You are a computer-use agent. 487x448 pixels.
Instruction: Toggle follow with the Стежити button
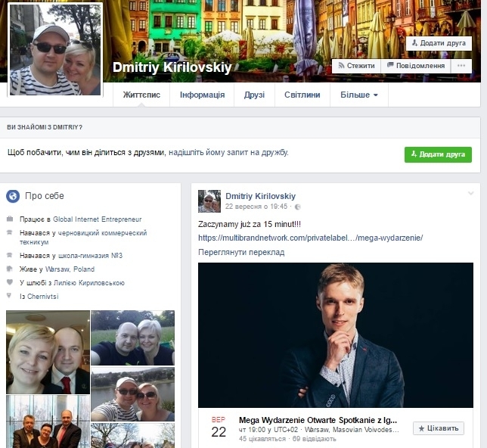(355, 66)
